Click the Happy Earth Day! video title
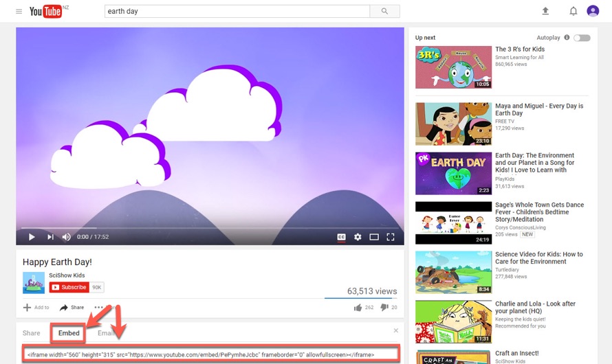Screen dimensions: 612x364 (x=57, y=262)
